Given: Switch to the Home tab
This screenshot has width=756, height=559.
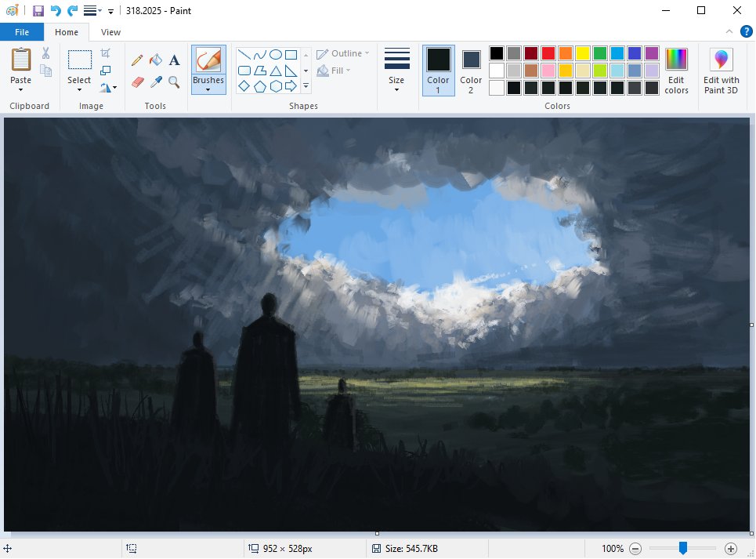Looking at the screenshot, I should pos(67,32).
